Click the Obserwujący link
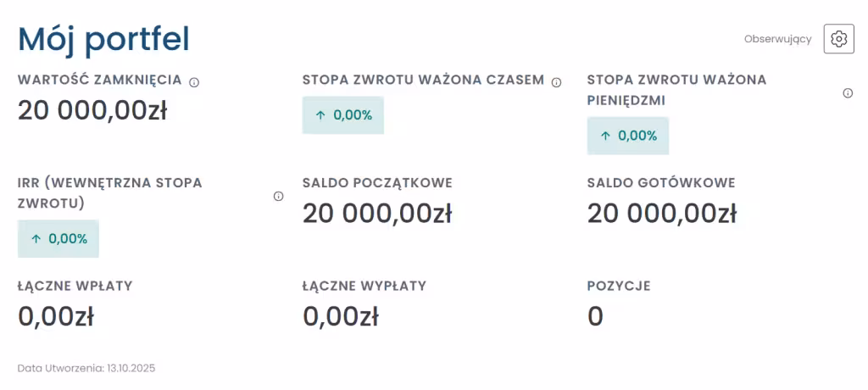This screenshot has height=390, width=868. coord(777,39)
